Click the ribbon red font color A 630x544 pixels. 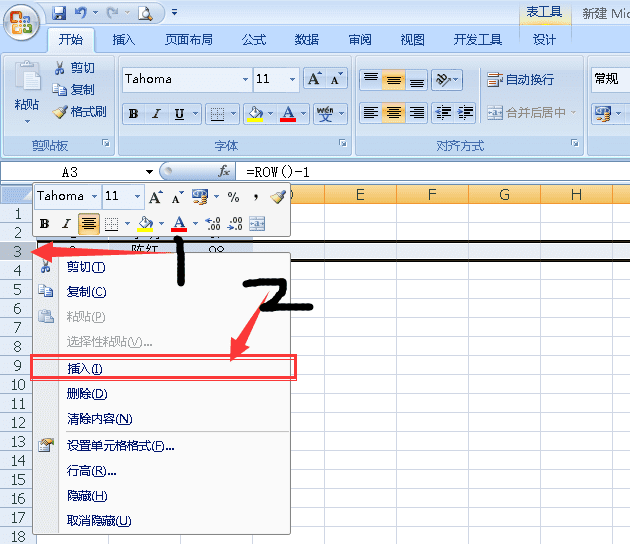coord(288,114)
